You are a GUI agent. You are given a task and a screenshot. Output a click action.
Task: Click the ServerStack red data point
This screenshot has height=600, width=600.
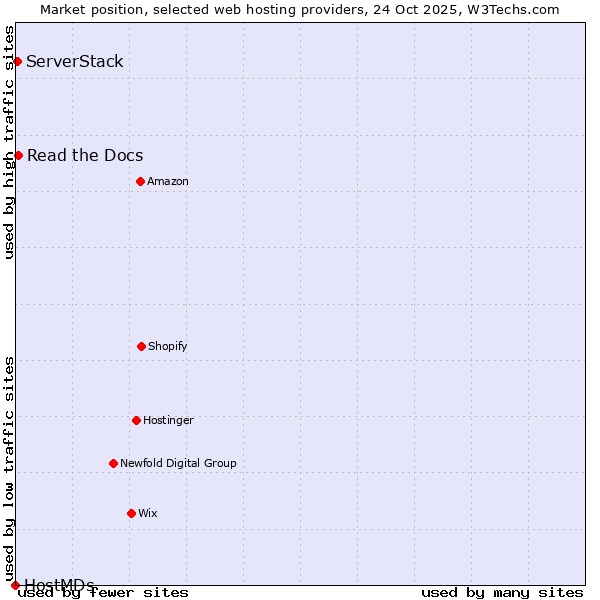tap(17, 62)
